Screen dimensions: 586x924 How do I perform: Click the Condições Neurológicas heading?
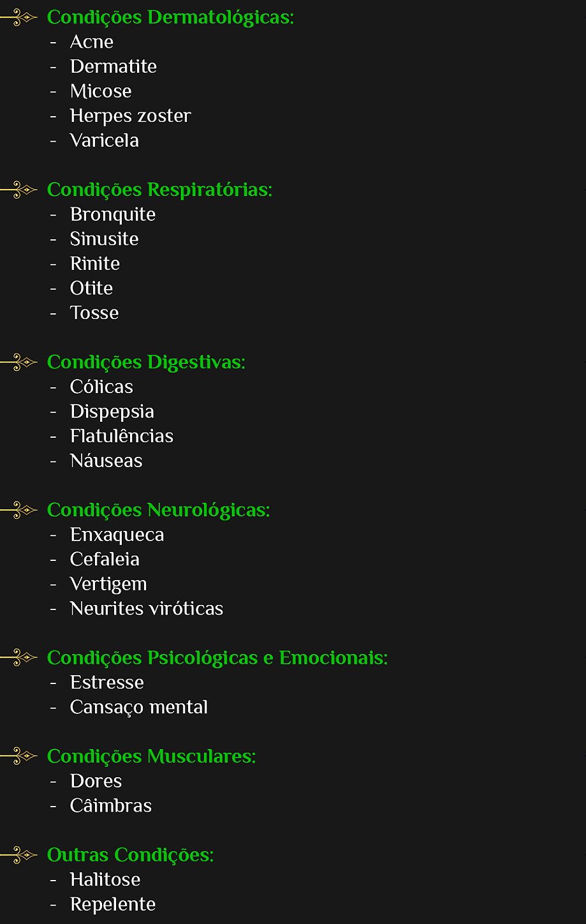[158, 510]
